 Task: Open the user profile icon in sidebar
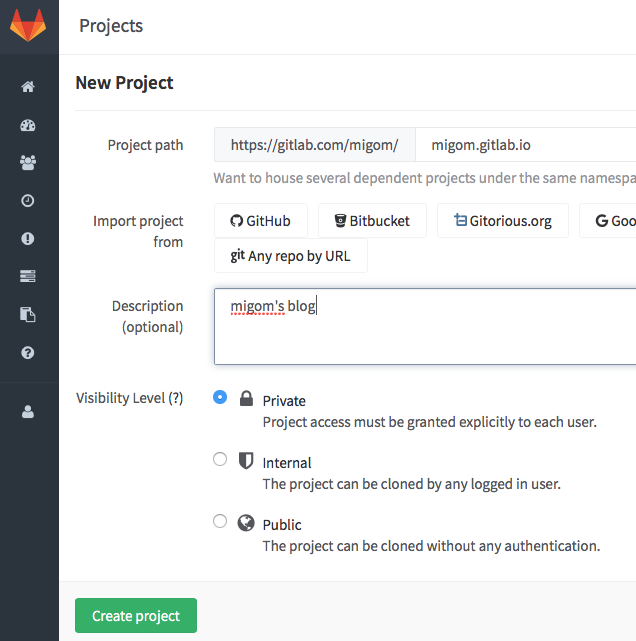pos(28,411)
